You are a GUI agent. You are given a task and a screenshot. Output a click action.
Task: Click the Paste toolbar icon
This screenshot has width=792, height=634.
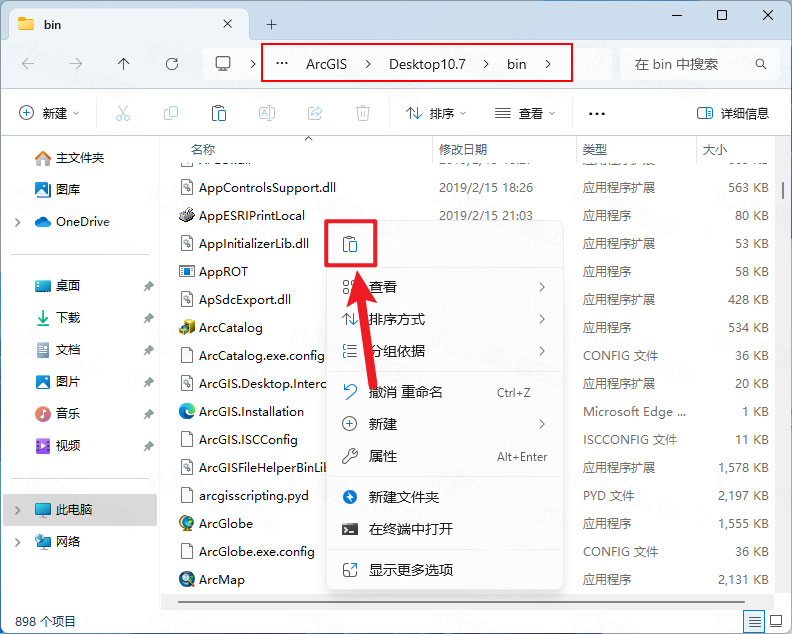(x=219, y=113)
